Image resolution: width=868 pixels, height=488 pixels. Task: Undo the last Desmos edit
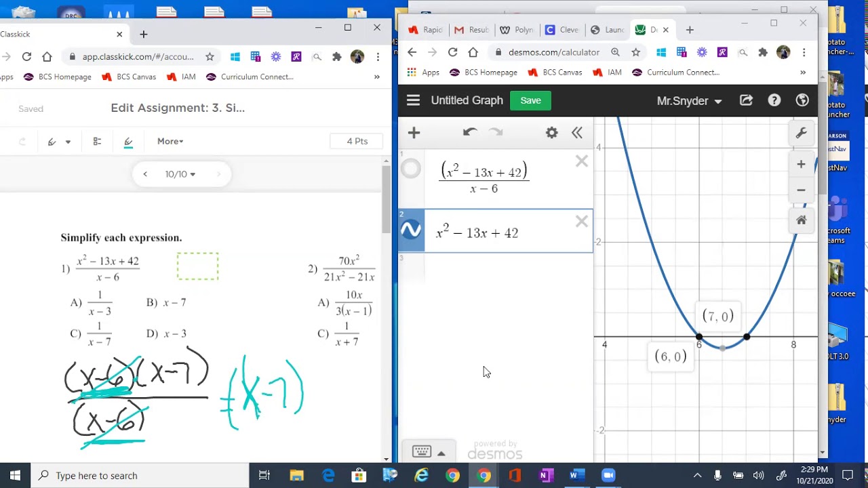tap(470, 132)
